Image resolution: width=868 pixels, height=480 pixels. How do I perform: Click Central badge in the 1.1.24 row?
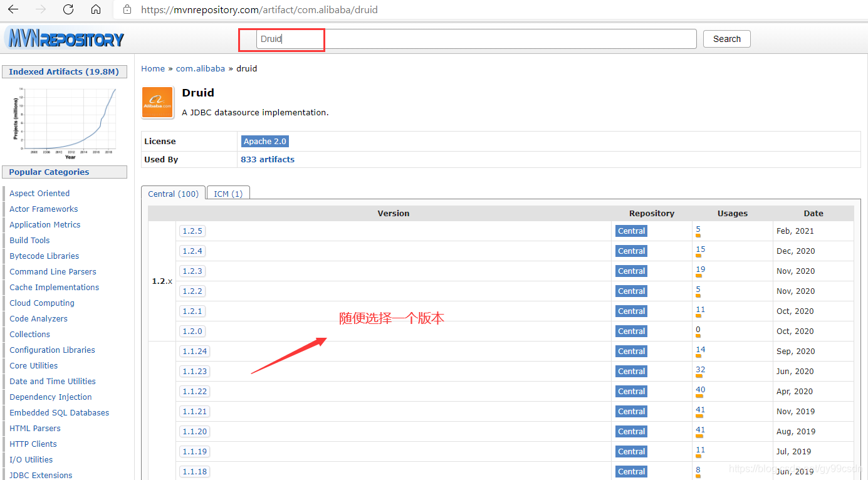pos(631,352)
